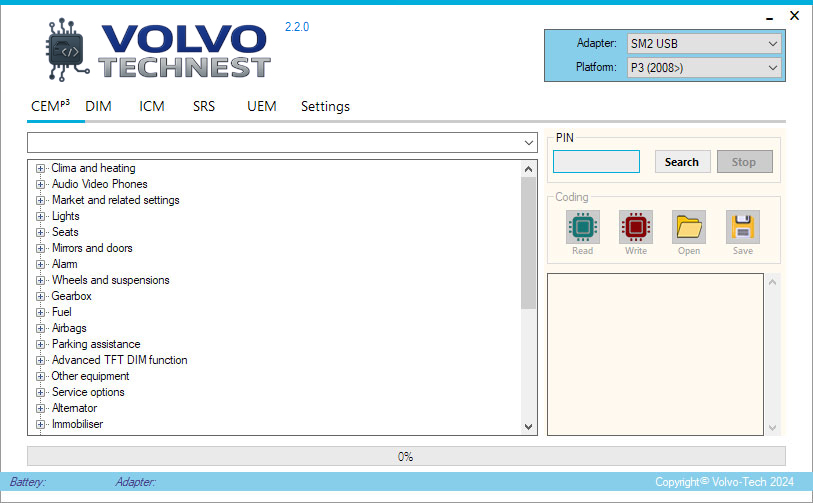Viewport: 813px width, 503px height.
Task: Click the Copyright Volvo-Tech 2024 text
Action: coord(724,482)
